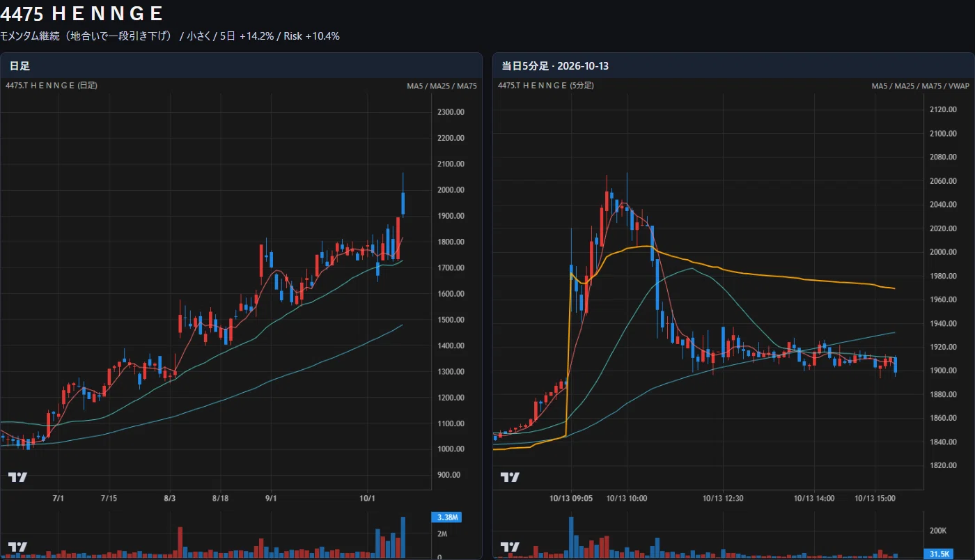Click the 2120.00 price axis label
Viewport: 975px width, 560px height.
pos(944,110)
